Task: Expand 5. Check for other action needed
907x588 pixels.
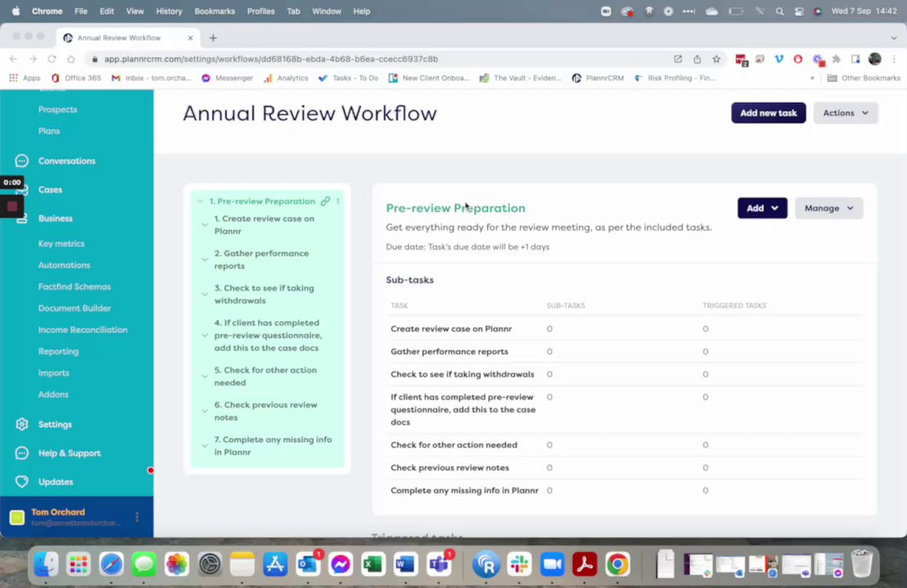Action: coord(205,376)
